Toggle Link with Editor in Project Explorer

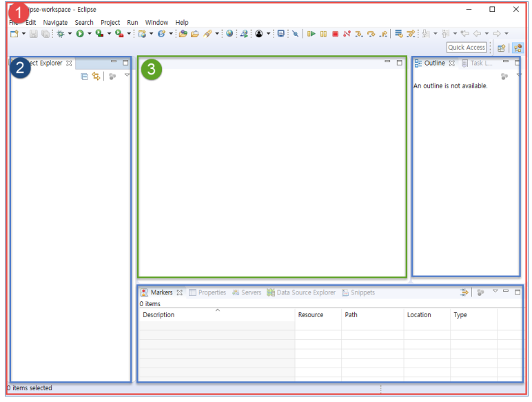[x=96, y=76]
